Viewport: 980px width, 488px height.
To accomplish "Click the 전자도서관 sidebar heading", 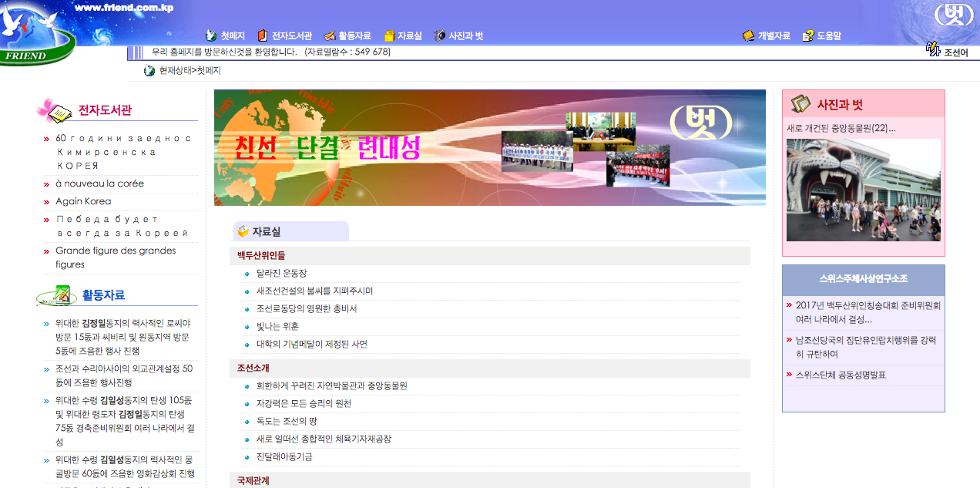I will coord(105,110).
